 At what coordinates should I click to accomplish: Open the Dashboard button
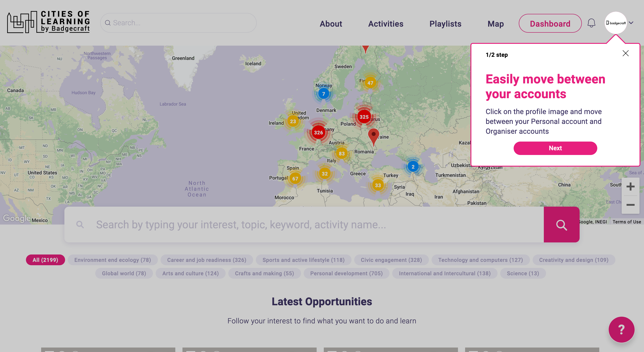click(x=550, y=23)
